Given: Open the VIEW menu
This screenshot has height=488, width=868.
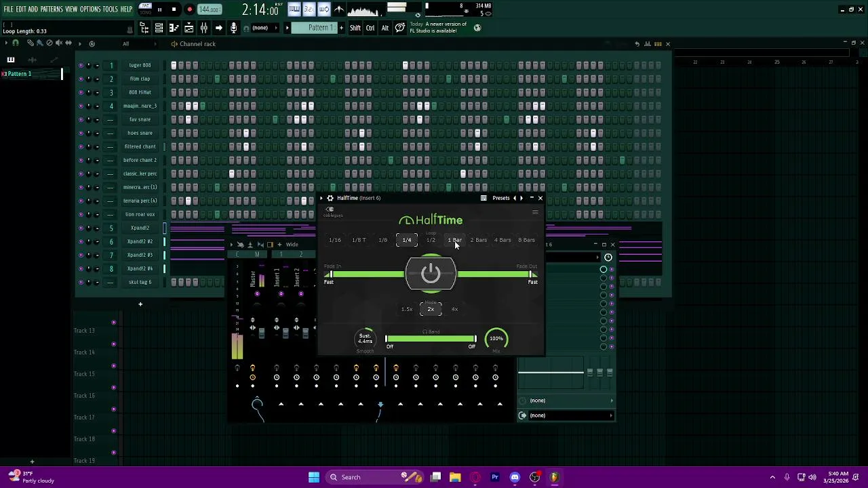Looking at the screenshot, I should (71, 9).
